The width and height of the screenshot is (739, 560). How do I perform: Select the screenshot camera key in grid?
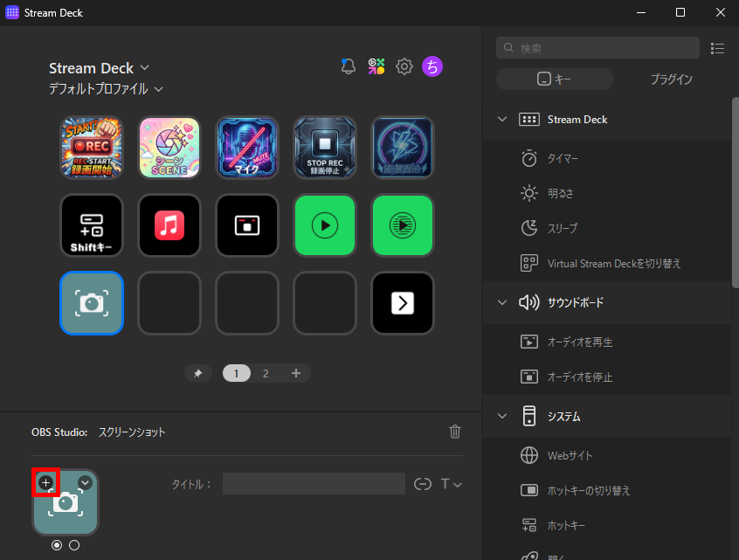(92, 303)
